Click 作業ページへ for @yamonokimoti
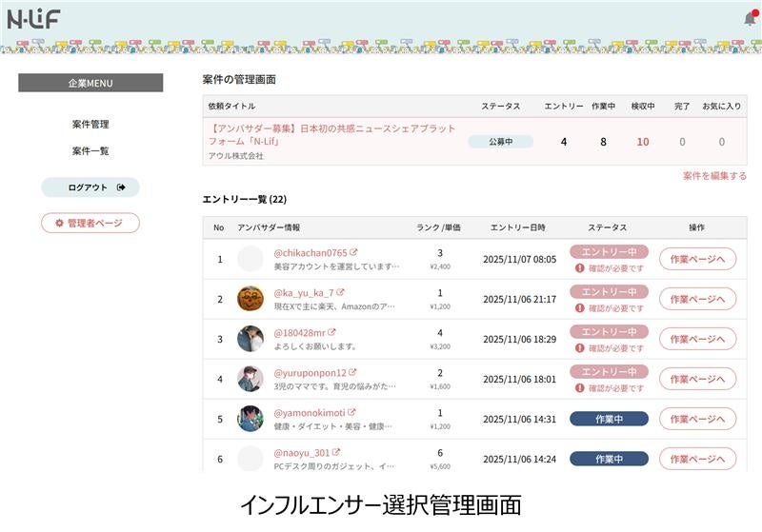 point(697,419)
